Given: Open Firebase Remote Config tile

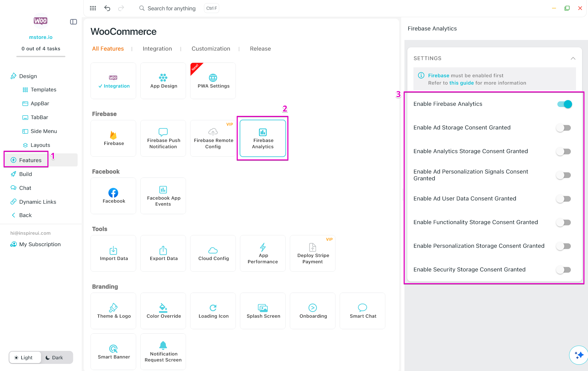Looking at the screenshot, I should tap(213, 138).
